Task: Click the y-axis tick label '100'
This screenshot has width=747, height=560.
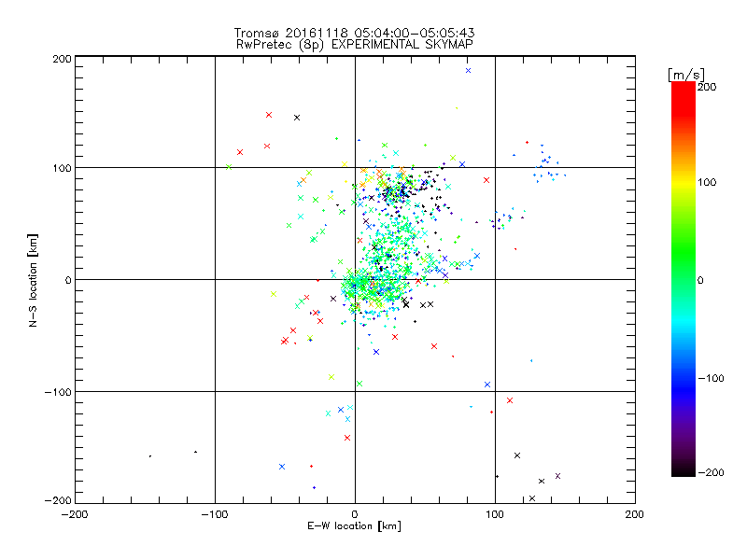Action: [x=62, y=168]
